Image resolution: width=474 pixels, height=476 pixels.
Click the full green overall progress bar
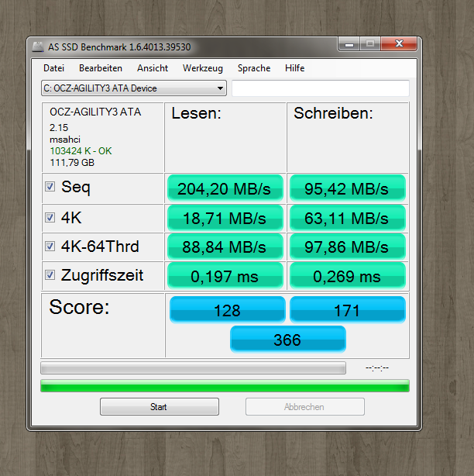pos(225,385)
